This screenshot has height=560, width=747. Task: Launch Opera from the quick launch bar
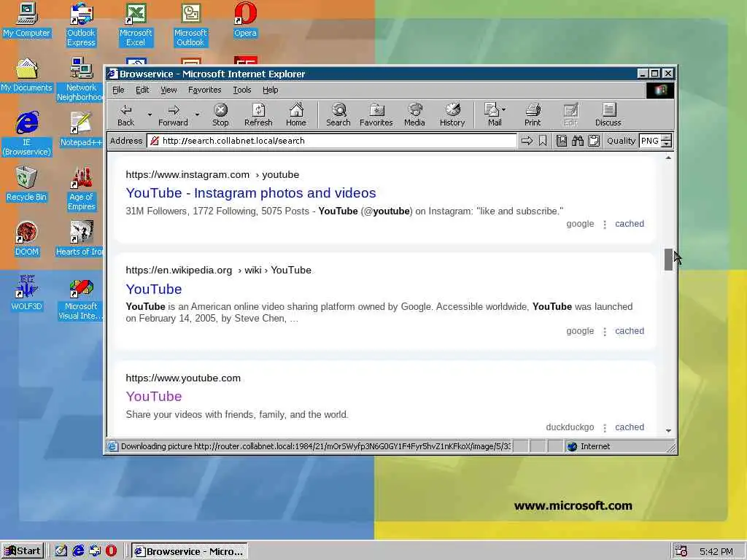tap(111, 551)
